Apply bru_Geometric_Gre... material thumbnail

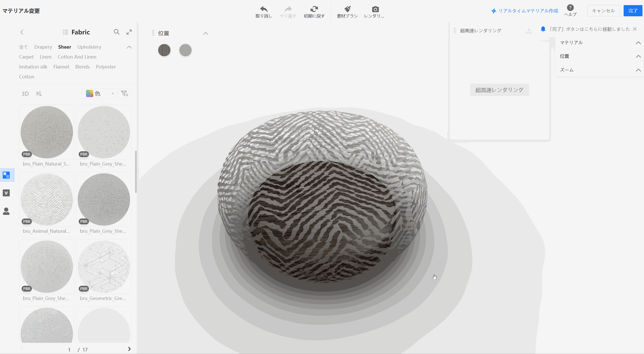pyautogui.click(x=104, y=267)
